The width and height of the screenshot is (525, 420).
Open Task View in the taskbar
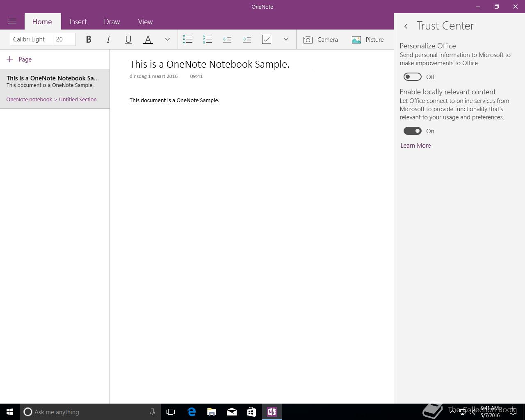click(x=171, y=412)
